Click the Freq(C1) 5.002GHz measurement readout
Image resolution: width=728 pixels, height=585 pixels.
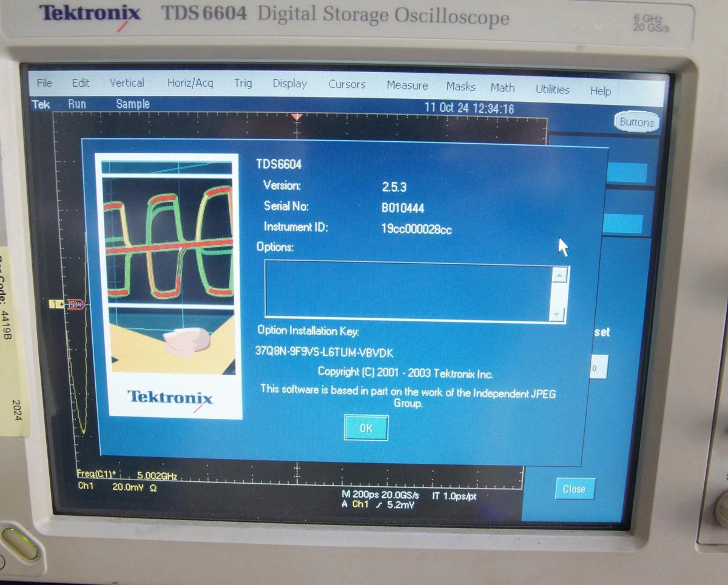tap(127, 476)
